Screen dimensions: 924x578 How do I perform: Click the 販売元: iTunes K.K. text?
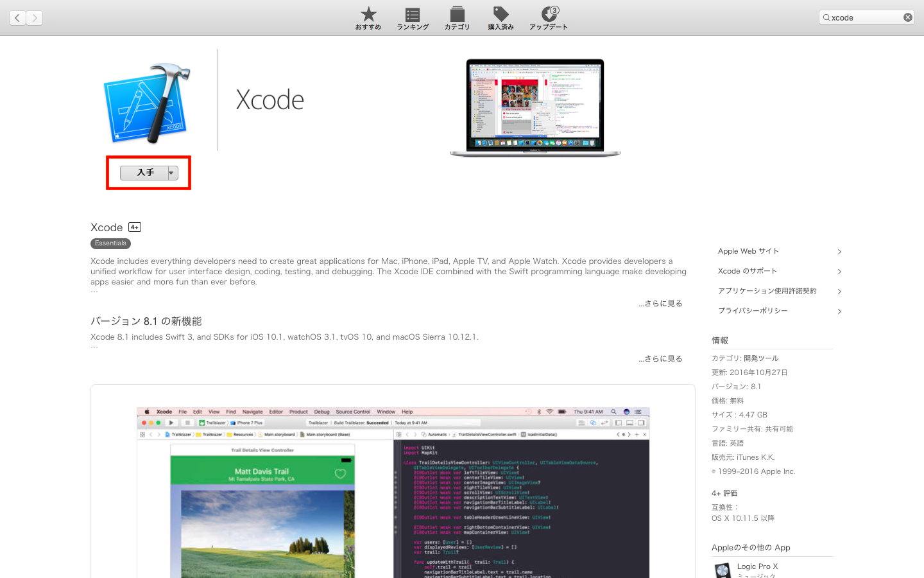pyautogui.click(x=743, y=457)
